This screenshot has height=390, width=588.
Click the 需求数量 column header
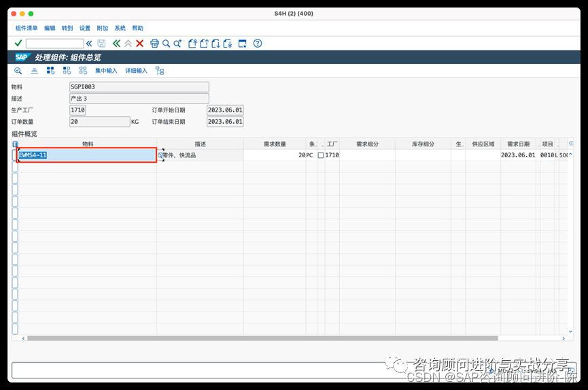coord(275,144)
